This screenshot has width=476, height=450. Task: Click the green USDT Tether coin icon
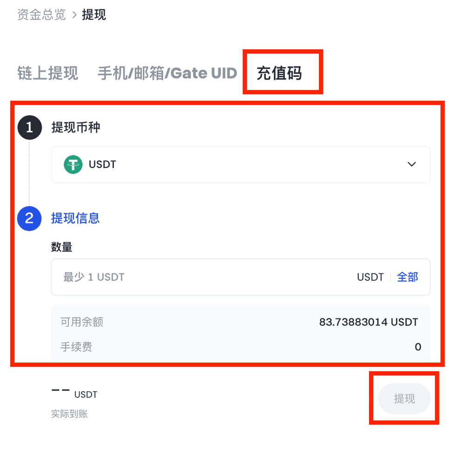[x=73, y=164]
